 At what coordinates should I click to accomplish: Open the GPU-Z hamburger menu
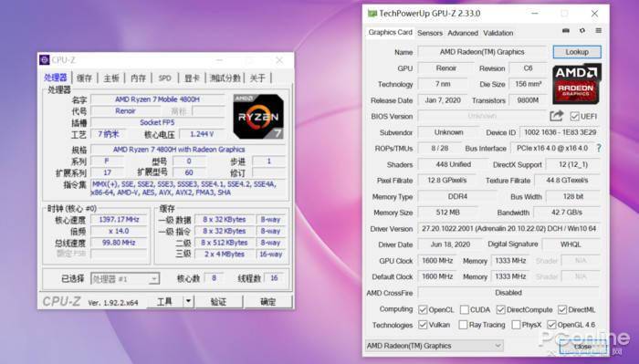598,30
